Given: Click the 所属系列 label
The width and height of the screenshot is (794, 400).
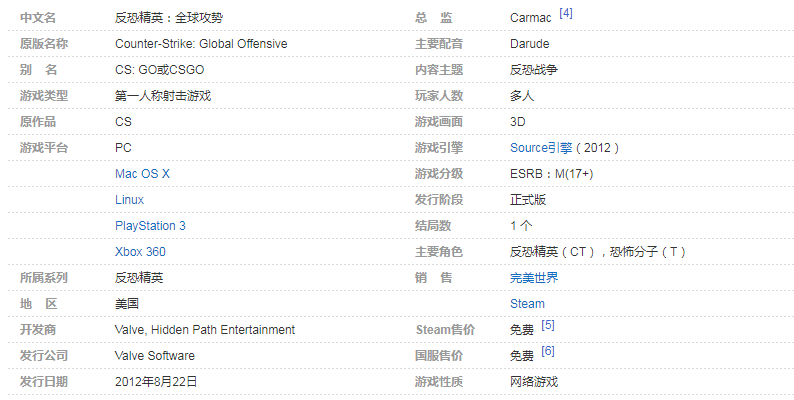Looking at the screenshot, I should click(x=44, y=277).
